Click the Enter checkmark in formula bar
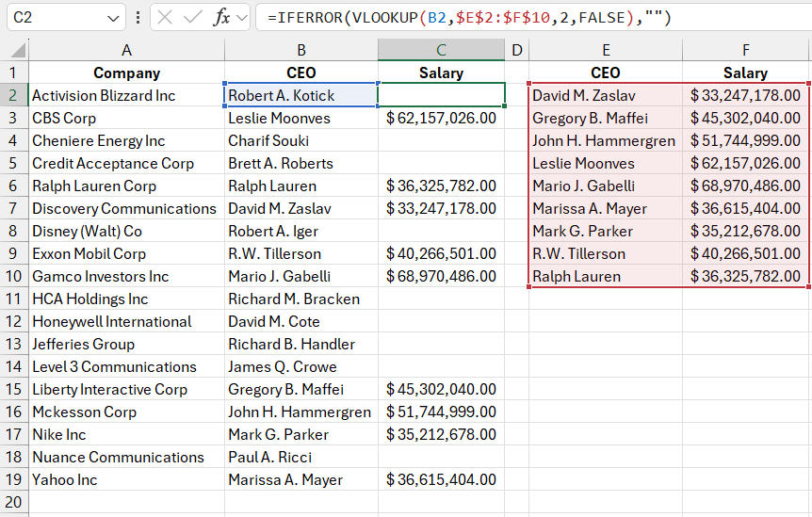The height and width of the screenshot is (517, 812). point(193,18)
